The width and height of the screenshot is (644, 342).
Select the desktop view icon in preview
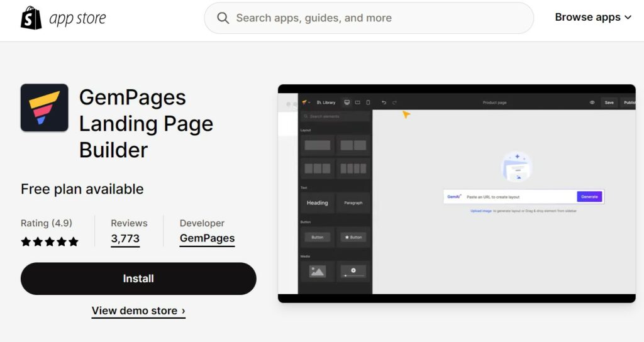(347, 102)
